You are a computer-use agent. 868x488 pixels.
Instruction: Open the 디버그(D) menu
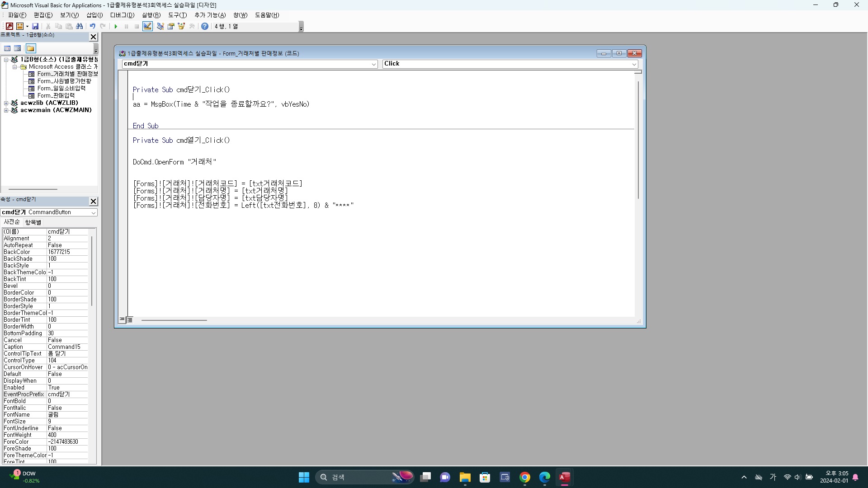click(122, 15)
